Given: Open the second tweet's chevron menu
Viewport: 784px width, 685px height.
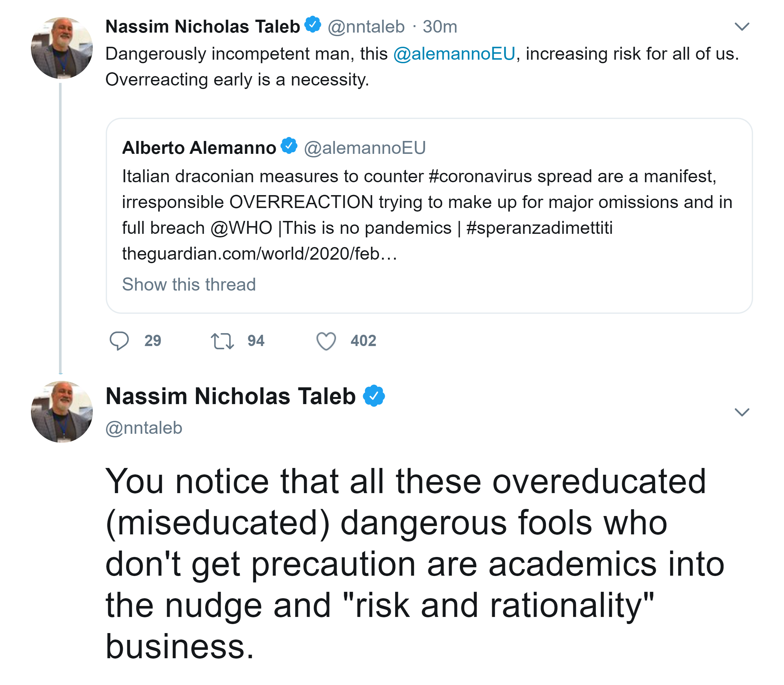Looking at the screenshot, I should pyautogui.click(x=741, y=412).
